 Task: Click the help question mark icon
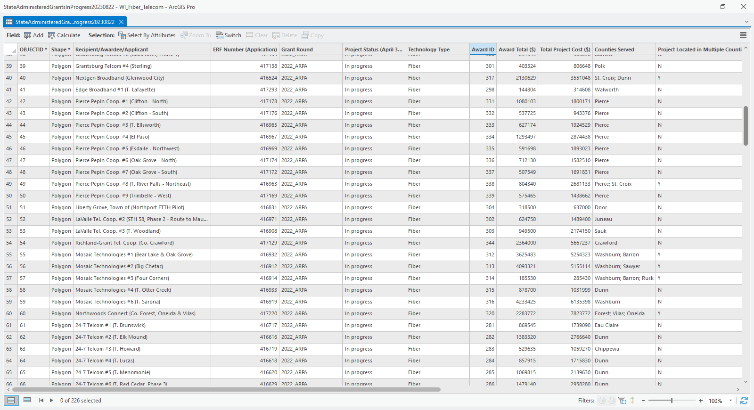coord(724,6)
